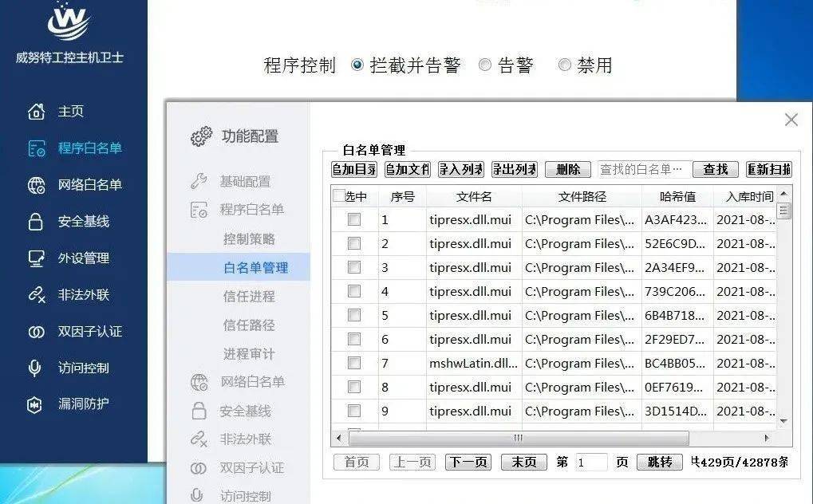The height and width of the screenshot is (504, 813).
Task: Click the globe icon beside 网络白名单 in sidebar
Action: (36, 185)
